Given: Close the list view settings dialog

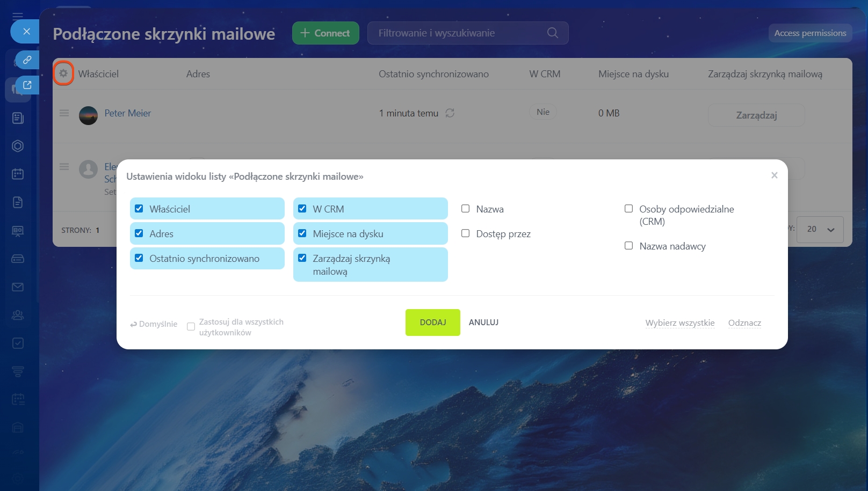Looking at the screenshot, I should coord(774,175).
